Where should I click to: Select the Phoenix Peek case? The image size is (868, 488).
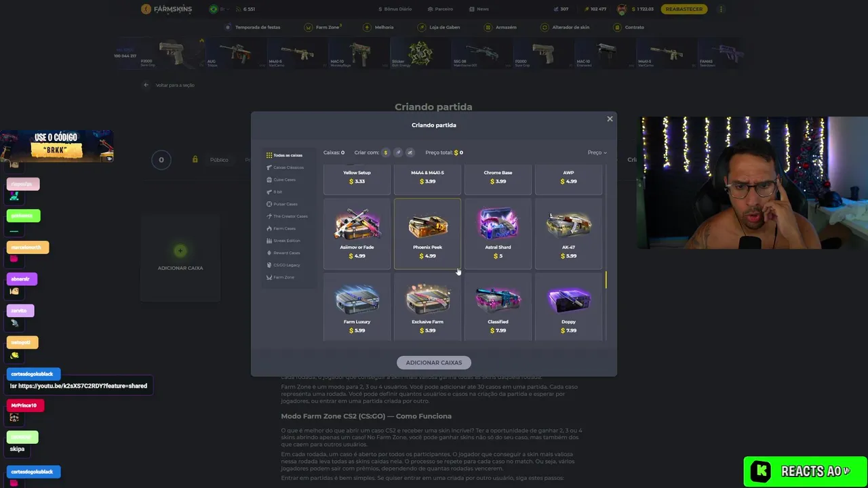427,234
